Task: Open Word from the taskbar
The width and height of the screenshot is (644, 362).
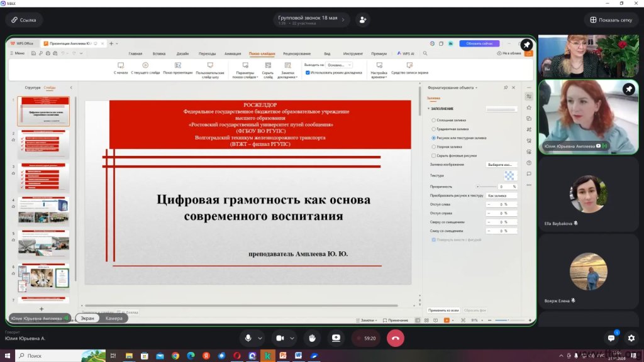Action: point(298,356)
